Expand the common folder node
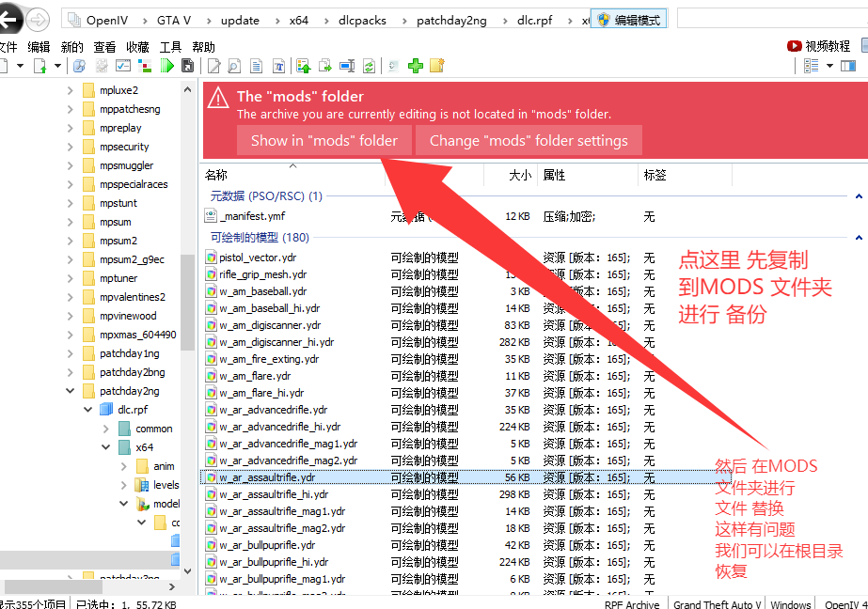This screenshot has height=609, width=868. (x=105, y=429)
